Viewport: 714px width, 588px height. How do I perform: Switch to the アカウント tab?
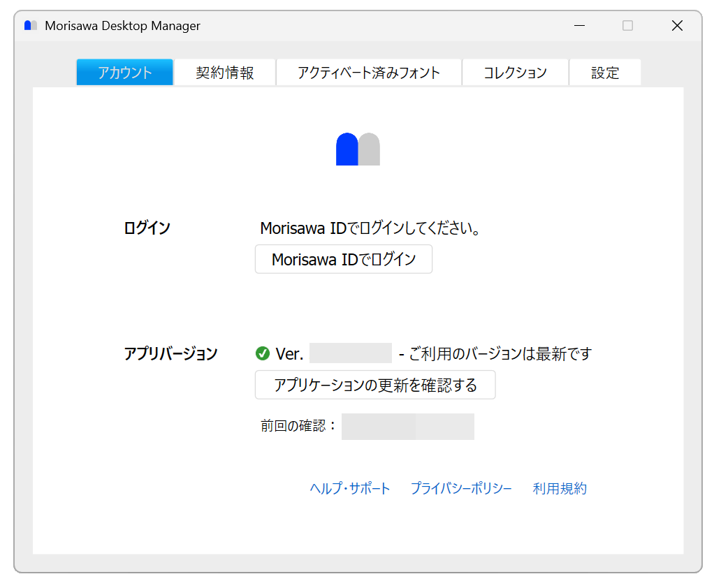[x=125, y=73]
